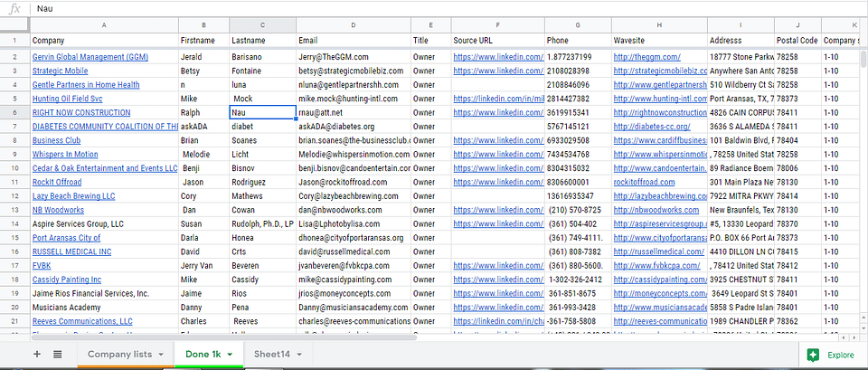The height and width of the screenshot is (370, 868).
Task: Open RIGHT NOW CONSTRUCTION link
Action: point(81,112)
